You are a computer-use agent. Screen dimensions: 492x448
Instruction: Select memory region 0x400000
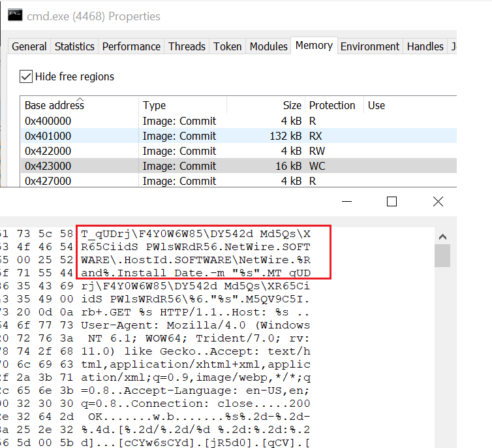pos(238,121)
